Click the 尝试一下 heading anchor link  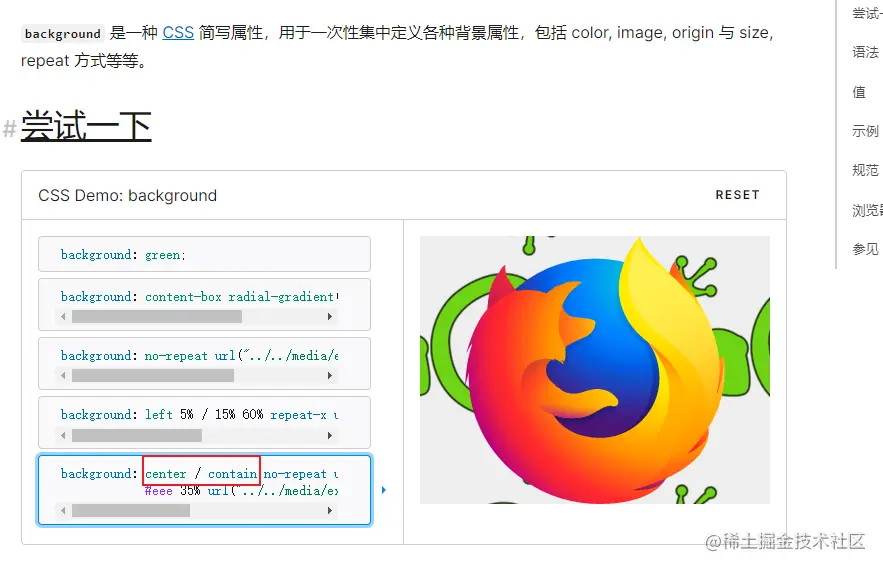pos(86,126)
